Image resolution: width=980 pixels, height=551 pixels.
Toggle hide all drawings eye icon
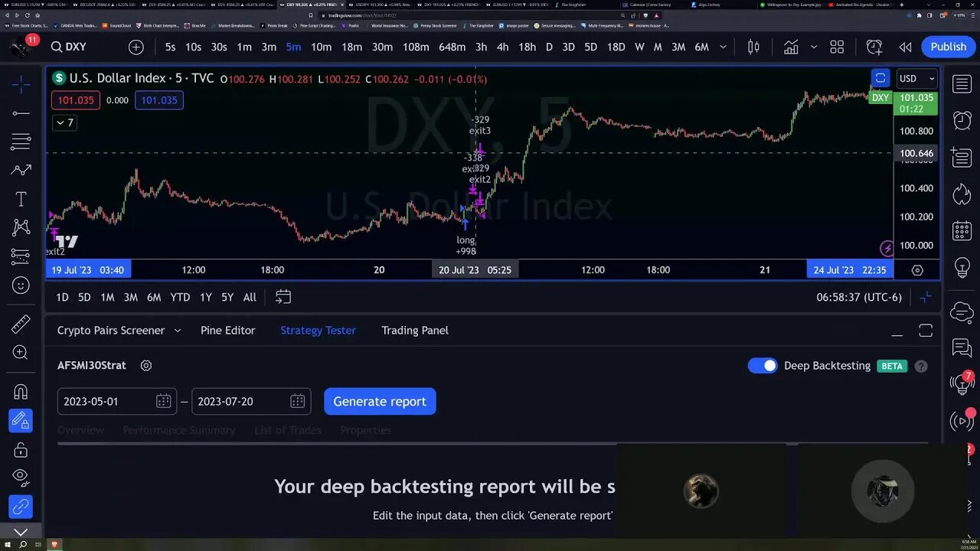tap(21, 478)
